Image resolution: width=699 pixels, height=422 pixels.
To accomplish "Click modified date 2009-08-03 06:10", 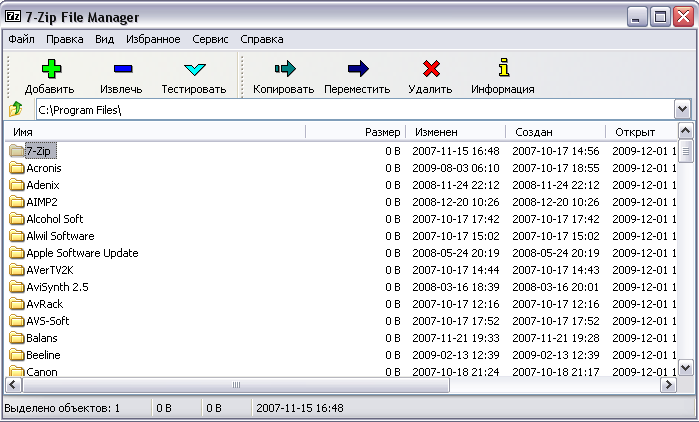I will 456,168.
